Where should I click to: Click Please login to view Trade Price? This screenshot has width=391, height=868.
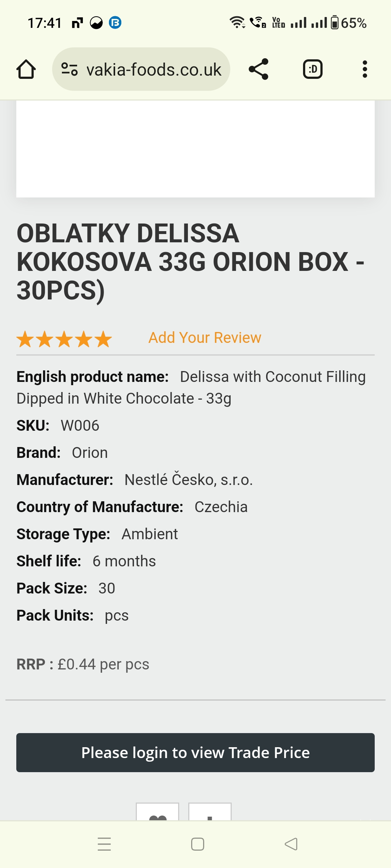(195, 753)
